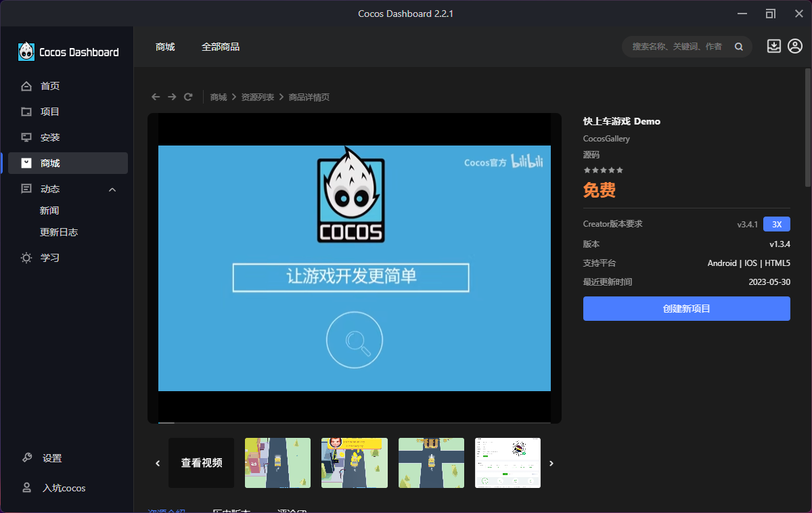
Task: Collapse the 动态 submenu chevron
Action: click(x=112, y=189)
